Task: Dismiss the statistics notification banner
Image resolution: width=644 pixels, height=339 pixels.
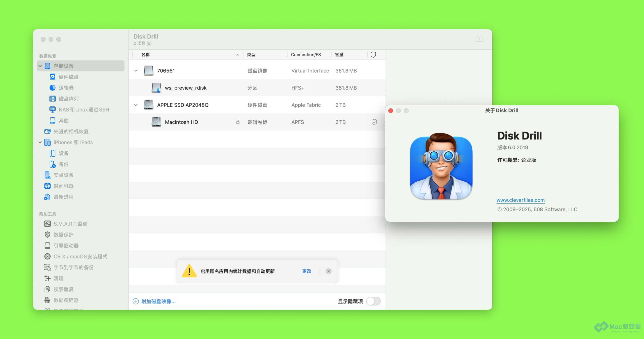Action: click(x=328, y=271)
